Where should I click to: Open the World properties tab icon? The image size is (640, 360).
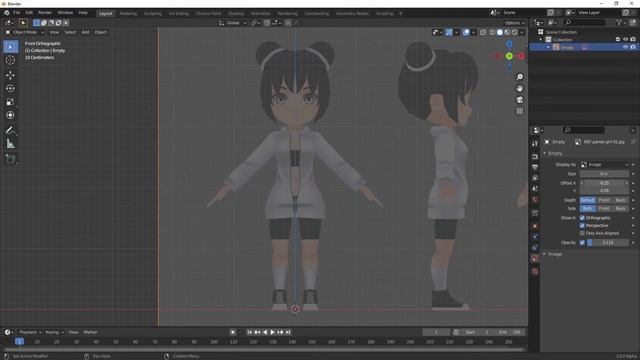click(535, 200)
